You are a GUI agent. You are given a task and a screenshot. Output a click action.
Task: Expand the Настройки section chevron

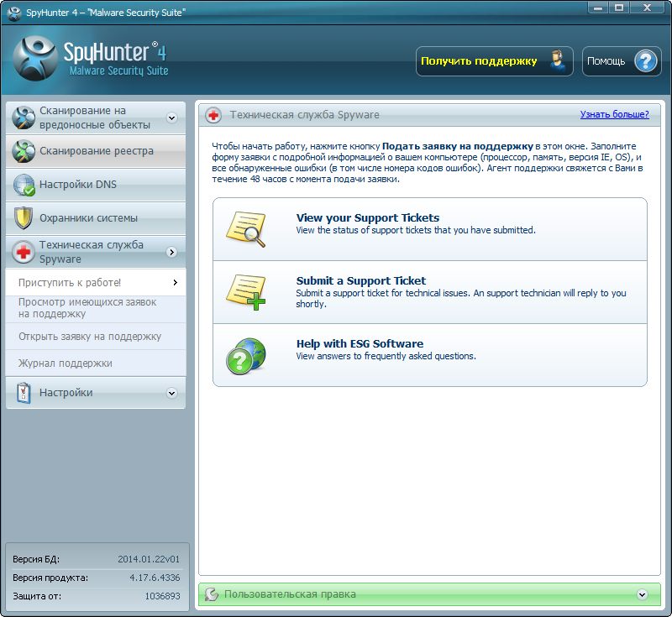[172, 393]
